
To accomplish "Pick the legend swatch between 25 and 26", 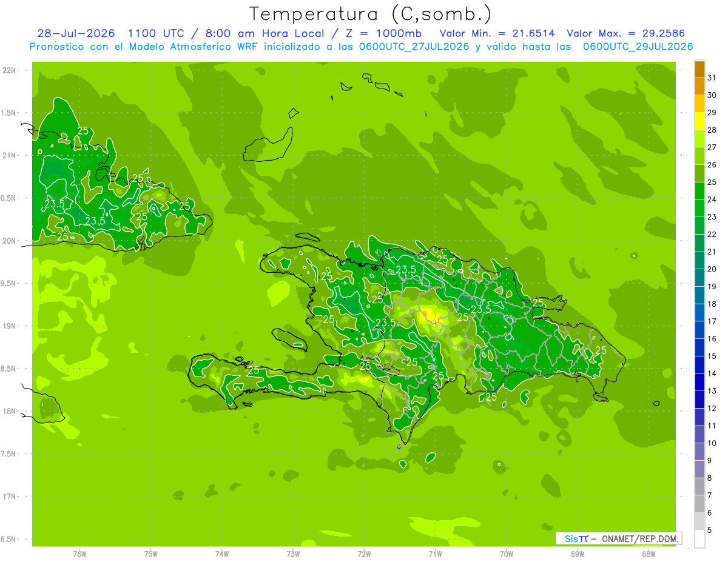I will (699, 173).
